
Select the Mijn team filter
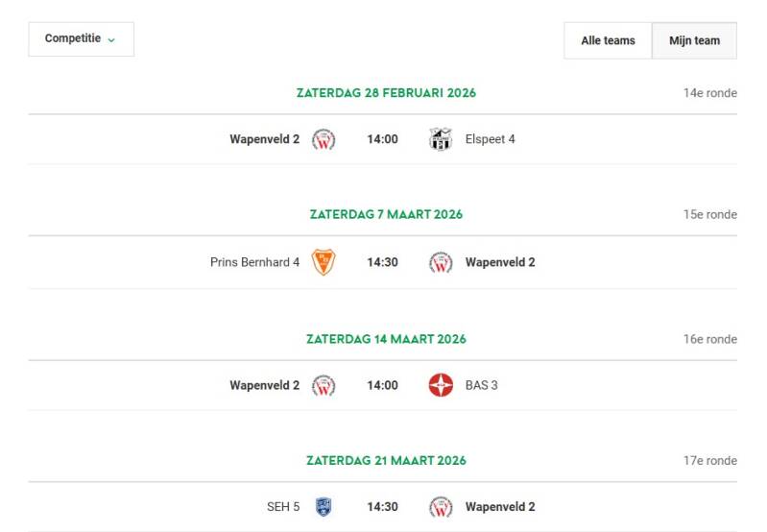[694, 40]
